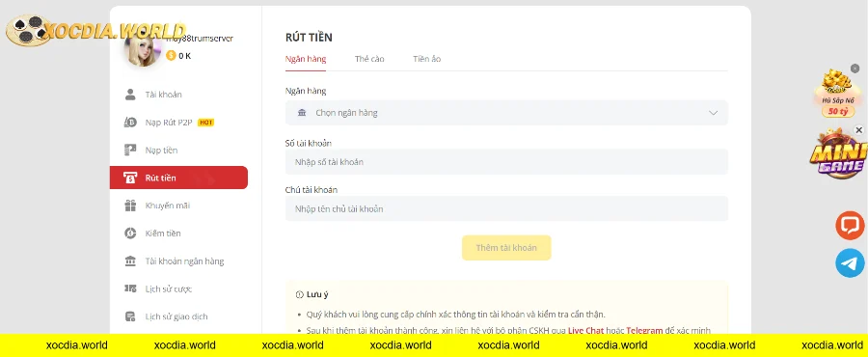Screen dimensions: 868x357
Task: Click the person icon beside Tài khoản
Action: click(130, 95)
